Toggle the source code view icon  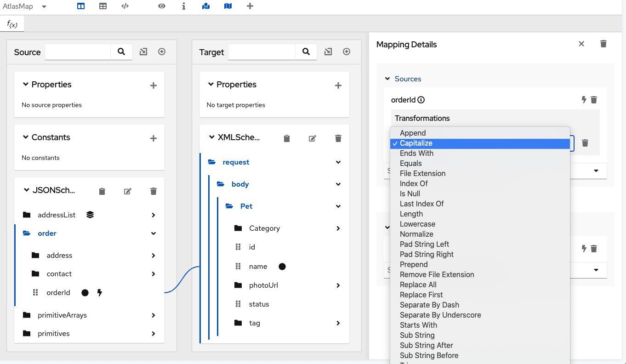click(x=125, y=6)
